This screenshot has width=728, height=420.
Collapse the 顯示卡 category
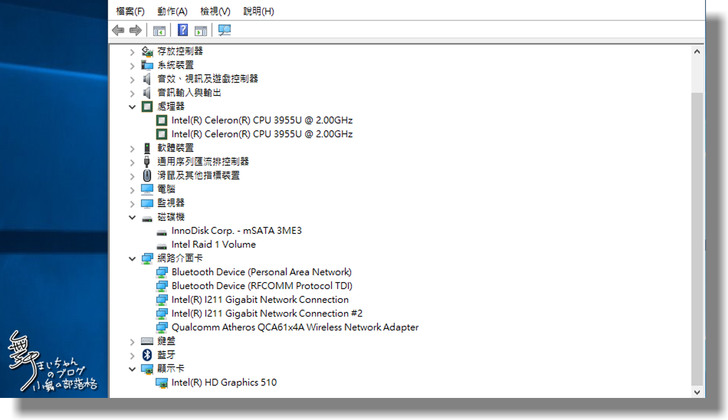point(132,369)
